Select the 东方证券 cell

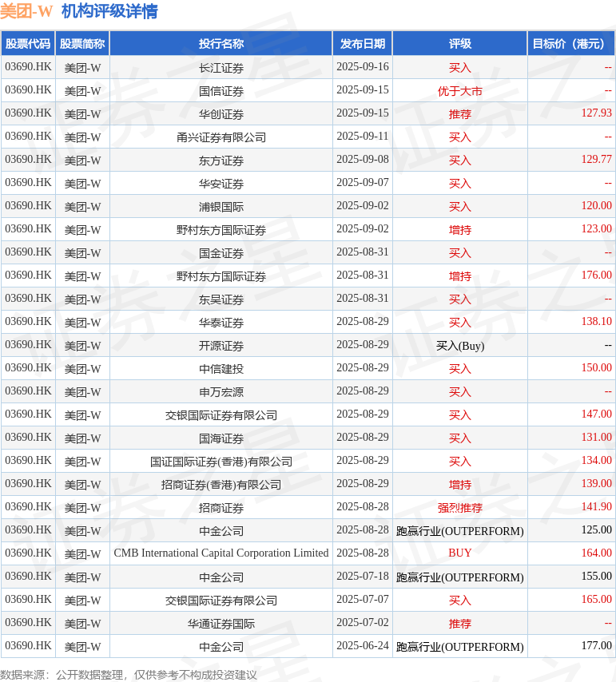[221, 160]
